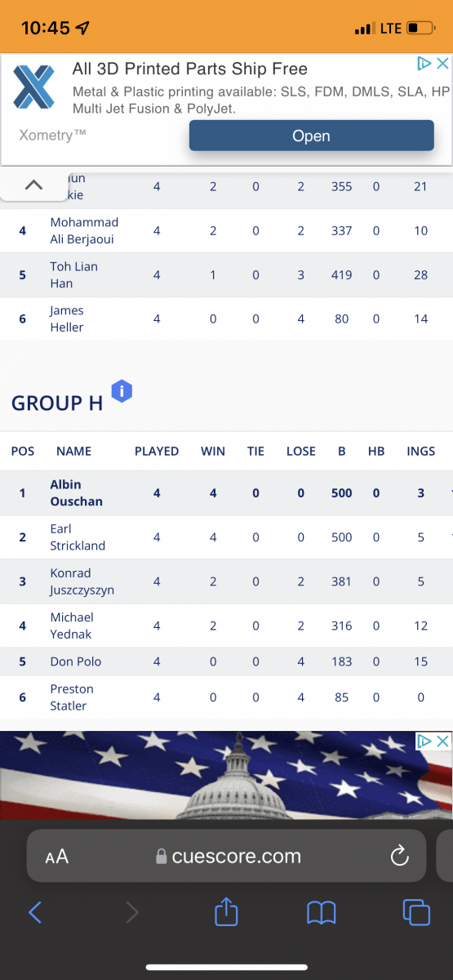Open Preston Statler player link
This screenshot has height=980, width=453.
[x=72, y=697]
